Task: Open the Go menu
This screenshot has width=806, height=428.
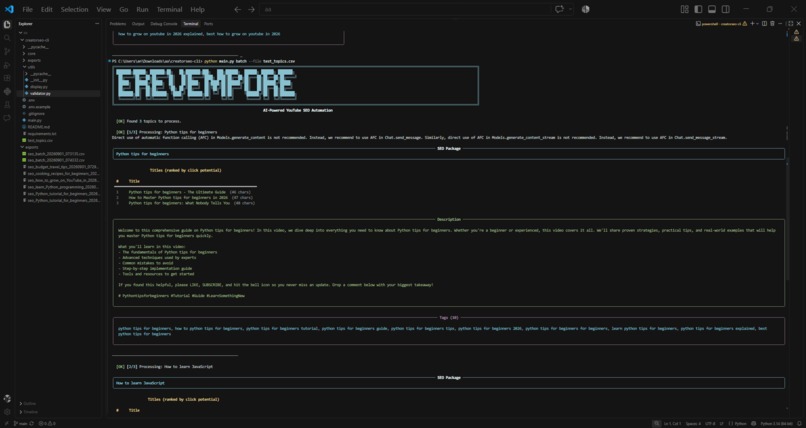Action: click(123, 9)
